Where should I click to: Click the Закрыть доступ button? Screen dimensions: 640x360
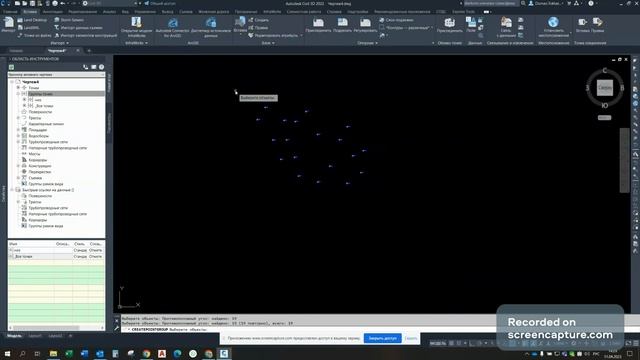pos(382,338)
